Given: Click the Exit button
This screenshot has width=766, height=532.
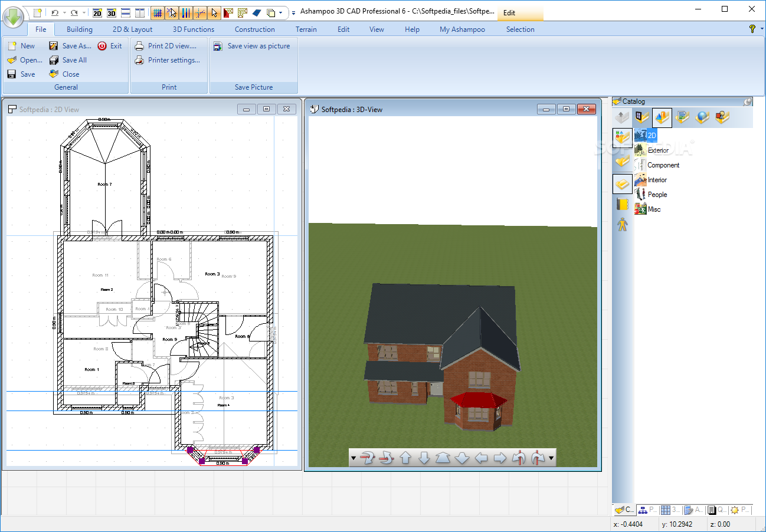Looking at the screenshot, I should 110,46.
